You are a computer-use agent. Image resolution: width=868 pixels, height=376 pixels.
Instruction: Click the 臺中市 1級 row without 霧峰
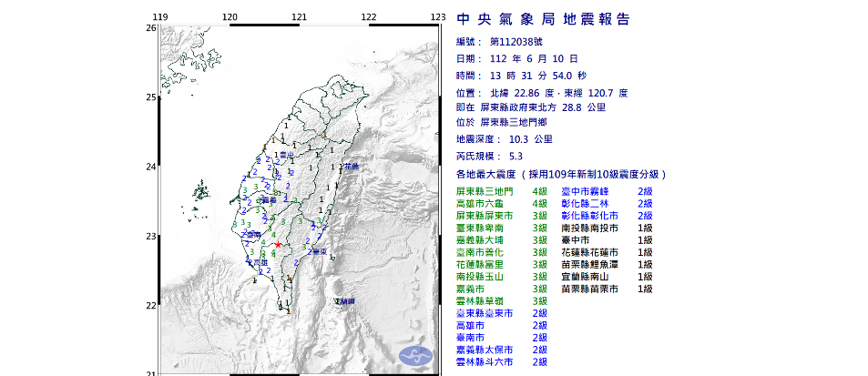[x=608, y=240]
